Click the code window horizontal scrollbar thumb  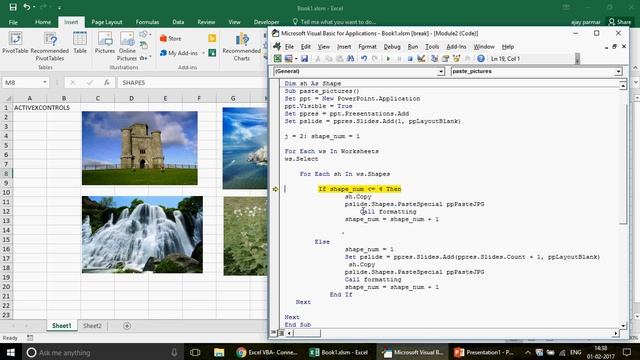coord(308,333)
